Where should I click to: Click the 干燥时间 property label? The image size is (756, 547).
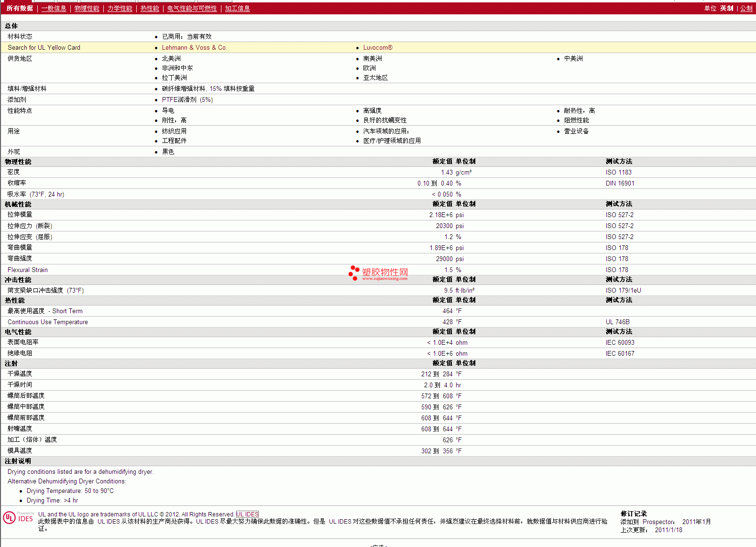click(20, 384)
